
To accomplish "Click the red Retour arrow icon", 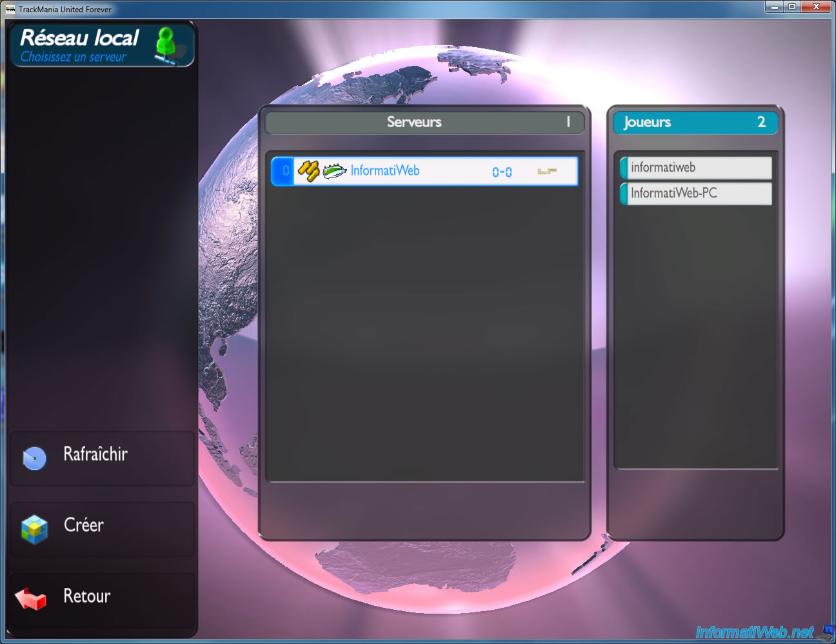I will pos(30,598).
